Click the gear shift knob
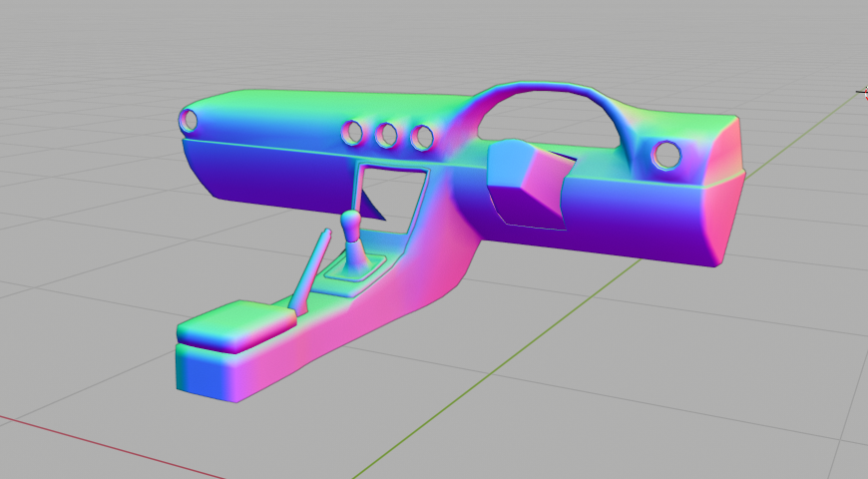The height and width of the screenshot is (479, 868). (x=351, y=224)
